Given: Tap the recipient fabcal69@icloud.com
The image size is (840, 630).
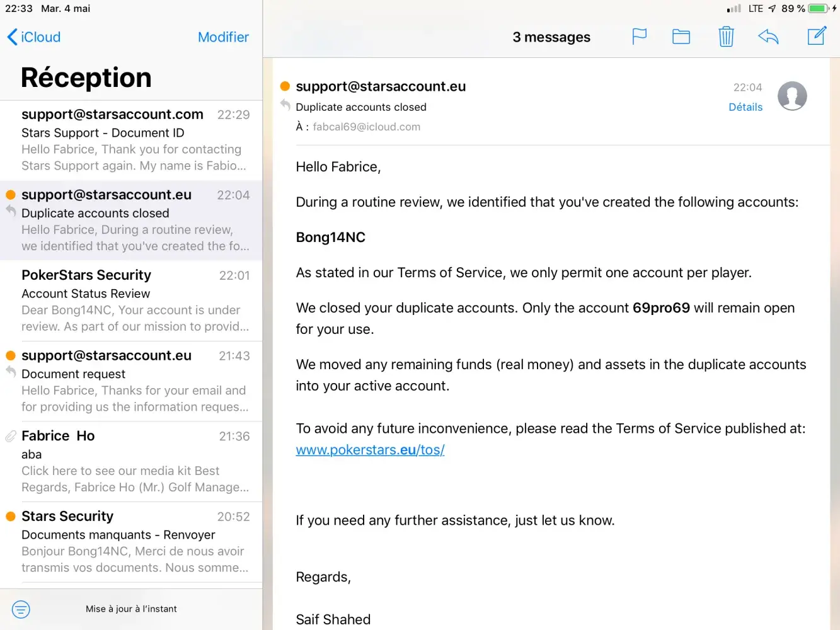Looking at the screenshot, I should [366, 127].
